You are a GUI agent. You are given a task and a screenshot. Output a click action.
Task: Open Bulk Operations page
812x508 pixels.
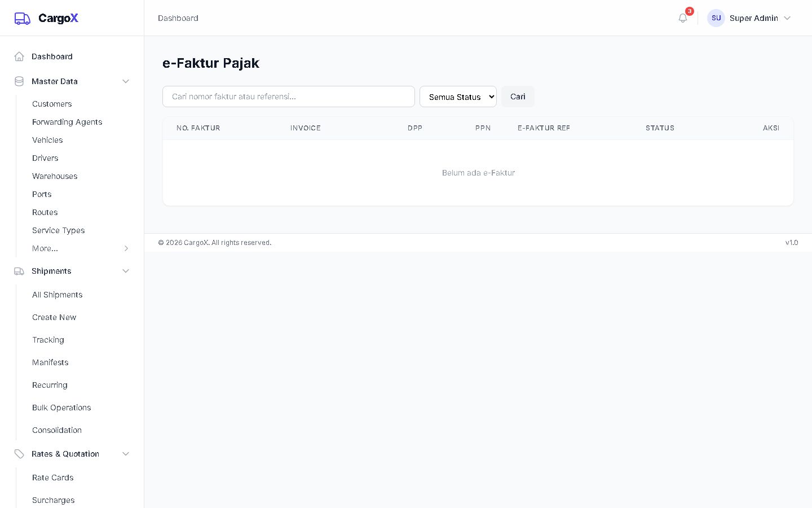coord(61,408)
